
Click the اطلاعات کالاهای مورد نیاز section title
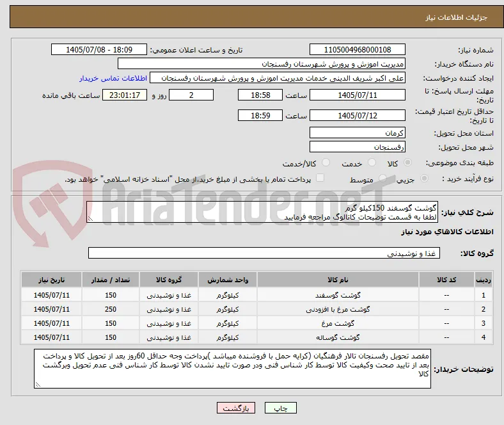447,232
